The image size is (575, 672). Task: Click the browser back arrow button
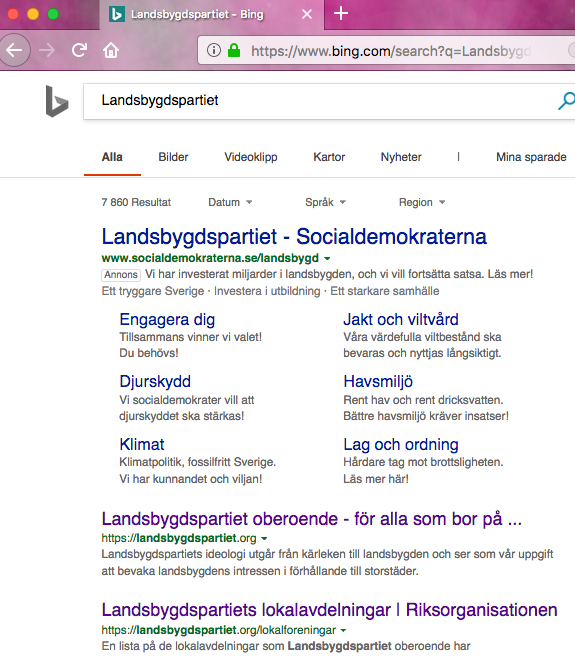(x=14, y=50)
